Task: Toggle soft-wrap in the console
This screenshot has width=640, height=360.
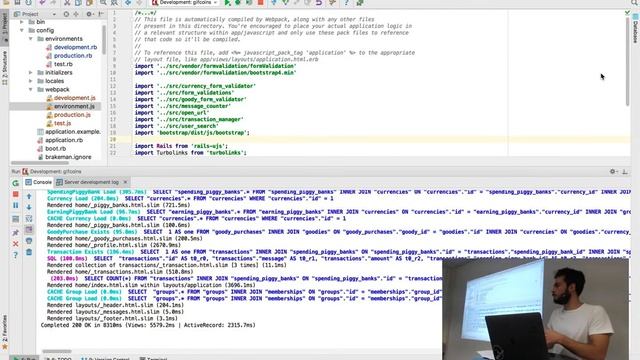Action: coord(29,219)
